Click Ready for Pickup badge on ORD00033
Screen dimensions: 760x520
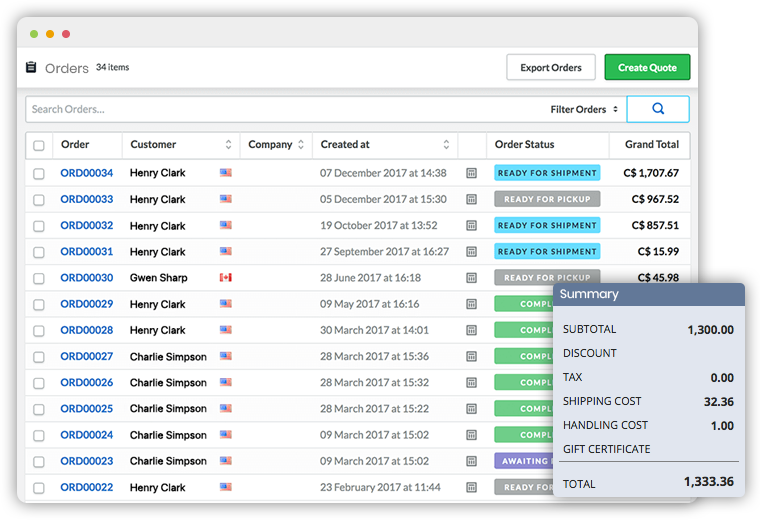point(547,199)
